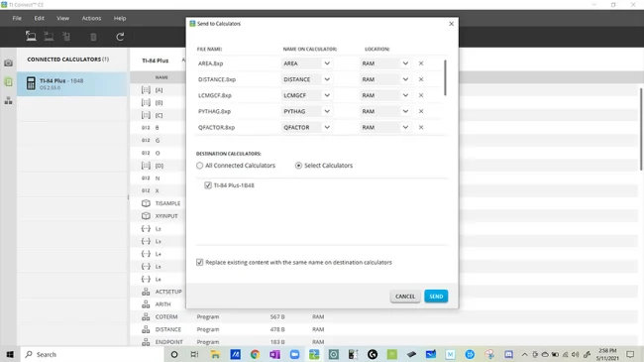Open location dropdown for AREA.8xp
Viewport: 644px width, 362px height.
(x=405, y=63)
